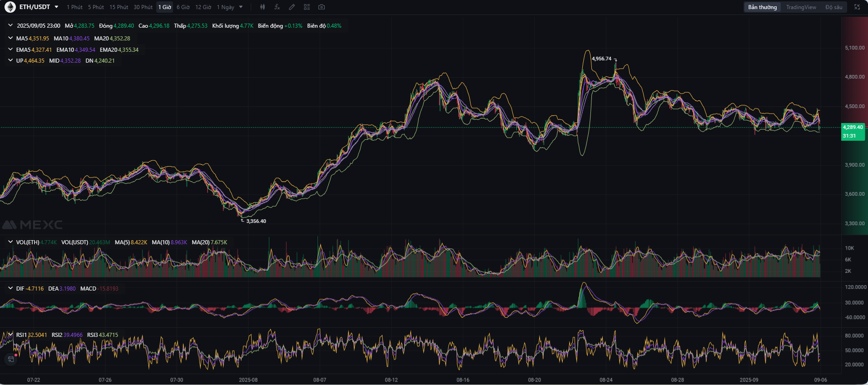The width and height of the screenshot is (868, 385).
Task: Click the DN band value 4,240.21
Action: (104, 61)
